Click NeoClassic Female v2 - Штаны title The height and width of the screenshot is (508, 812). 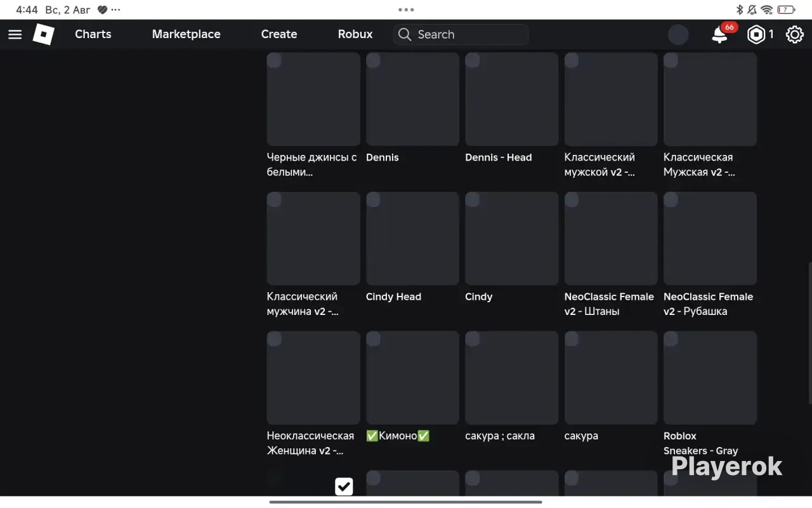click(609, 304)
